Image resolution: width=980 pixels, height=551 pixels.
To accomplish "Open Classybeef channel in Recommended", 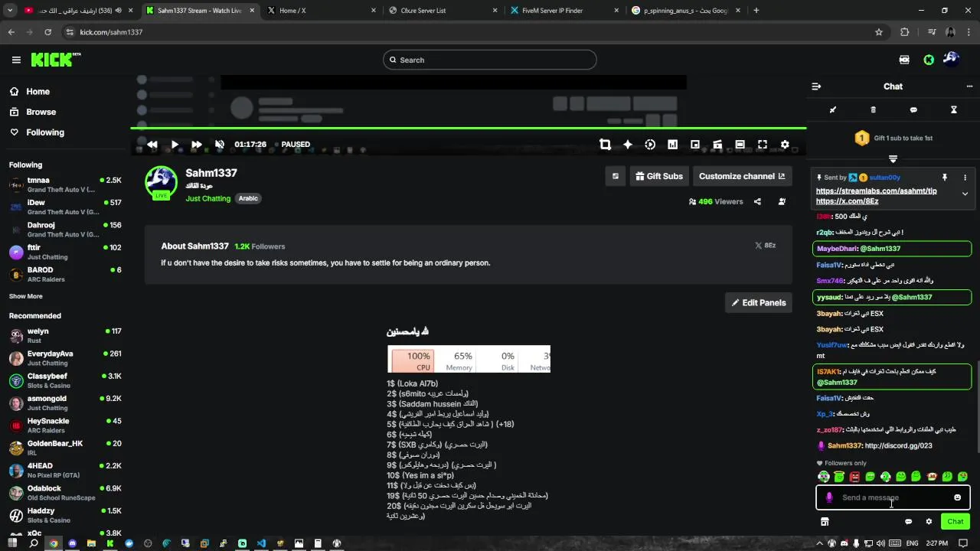I will click(x=65, y=380).
